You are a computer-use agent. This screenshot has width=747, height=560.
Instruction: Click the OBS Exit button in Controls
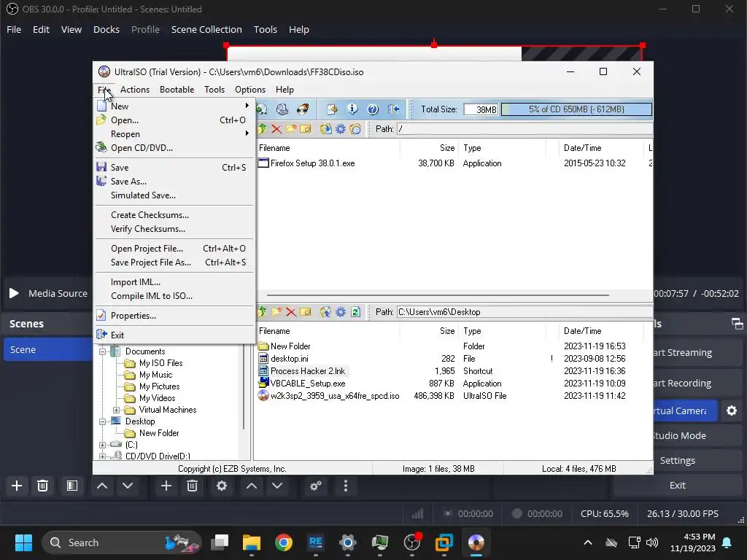pyautogui.click(x=677, y=485)
